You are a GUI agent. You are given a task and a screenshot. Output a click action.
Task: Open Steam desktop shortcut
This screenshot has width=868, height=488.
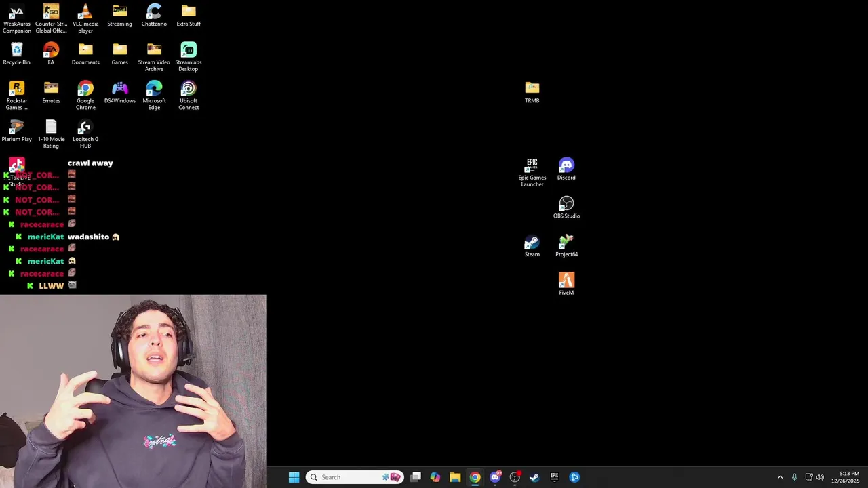coord(532,247)
